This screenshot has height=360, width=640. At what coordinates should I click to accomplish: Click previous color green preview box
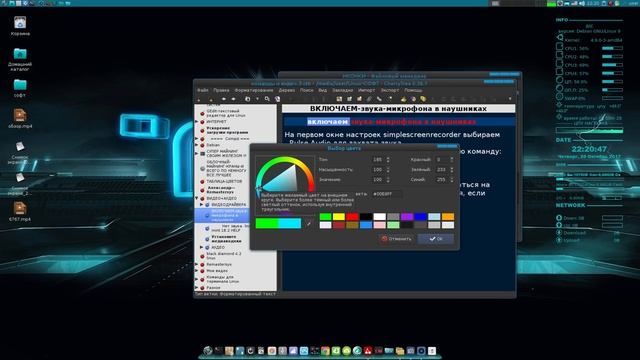[267, 223]
